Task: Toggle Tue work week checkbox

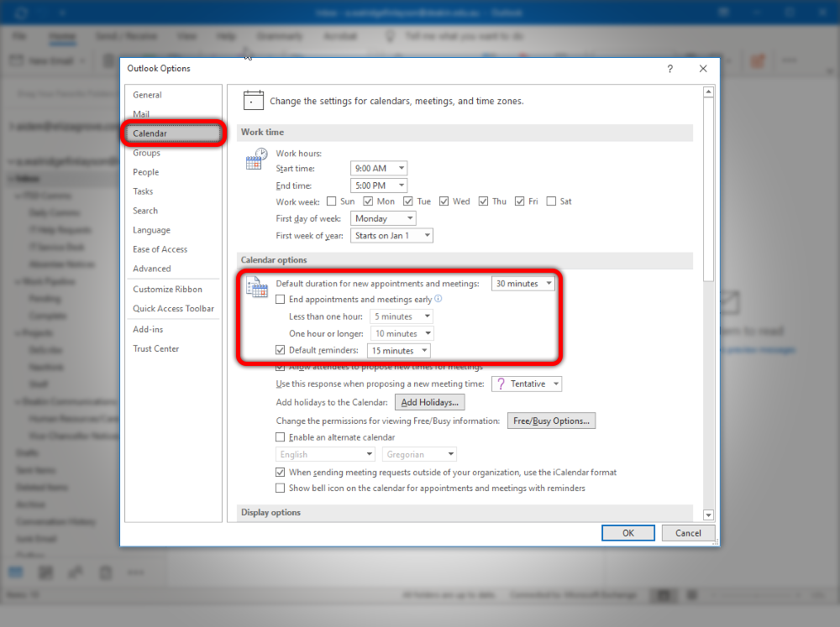Action: [408, 201]
